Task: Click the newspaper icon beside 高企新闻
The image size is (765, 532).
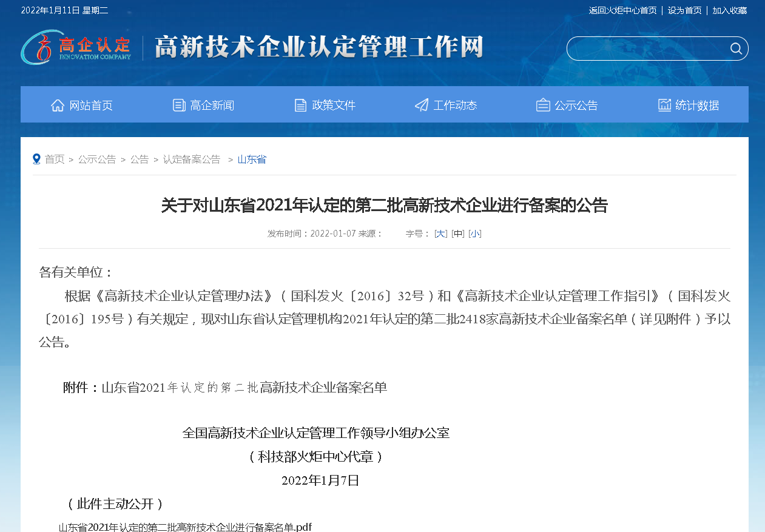Action: [179, 105]
